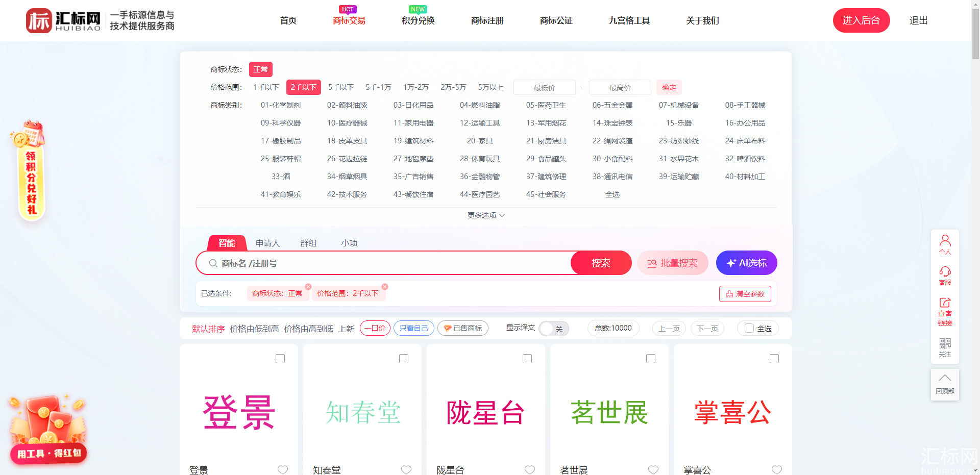Screen dimensions: 980x475
Task: Open 直客链接 share icon
Action: (x=945, y=311)
